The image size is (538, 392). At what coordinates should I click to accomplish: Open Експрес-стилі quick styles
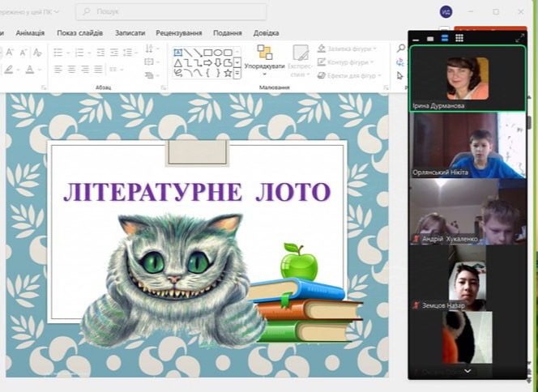pos(301,61)
